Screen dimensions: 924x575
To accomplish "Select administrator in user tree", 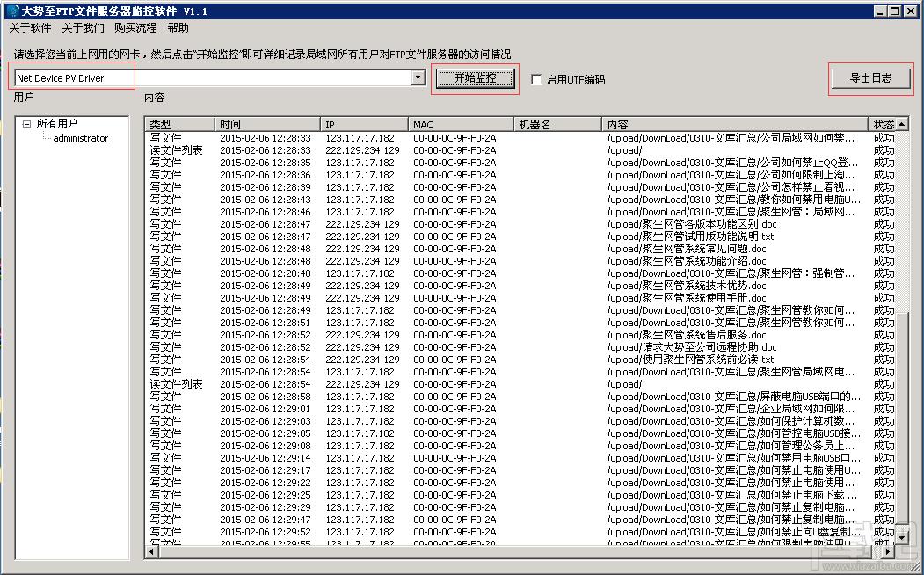I will 80,138.
